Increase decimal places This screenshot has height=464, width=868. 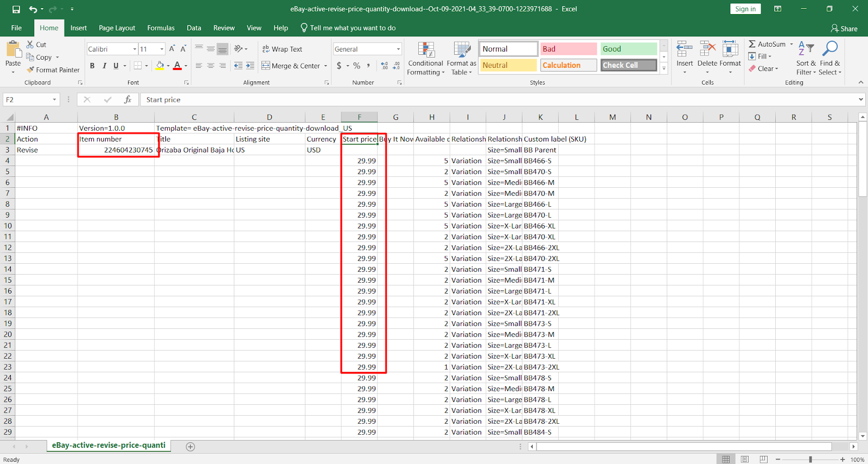click(x=385, y=66)
